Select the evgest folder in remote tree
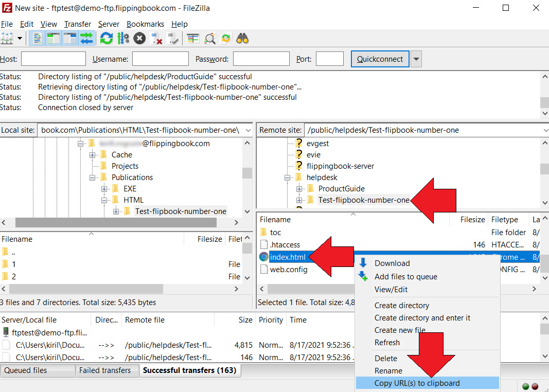549x392 pixels. (317, 143)
